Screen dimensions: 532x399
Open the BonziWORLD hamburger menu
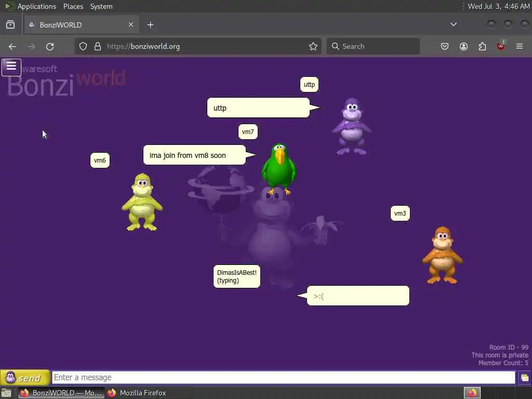11,67
